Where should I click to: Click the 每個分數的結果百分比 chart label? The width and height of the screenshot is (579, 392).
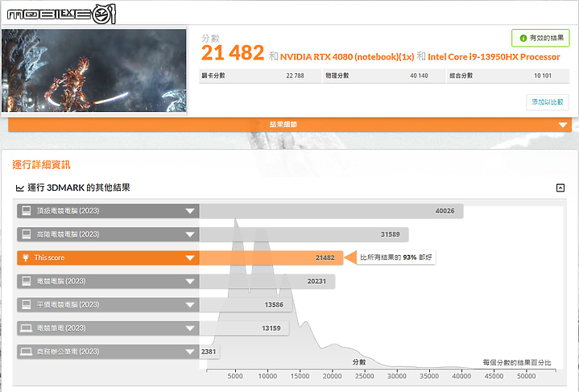coord(517,362)
